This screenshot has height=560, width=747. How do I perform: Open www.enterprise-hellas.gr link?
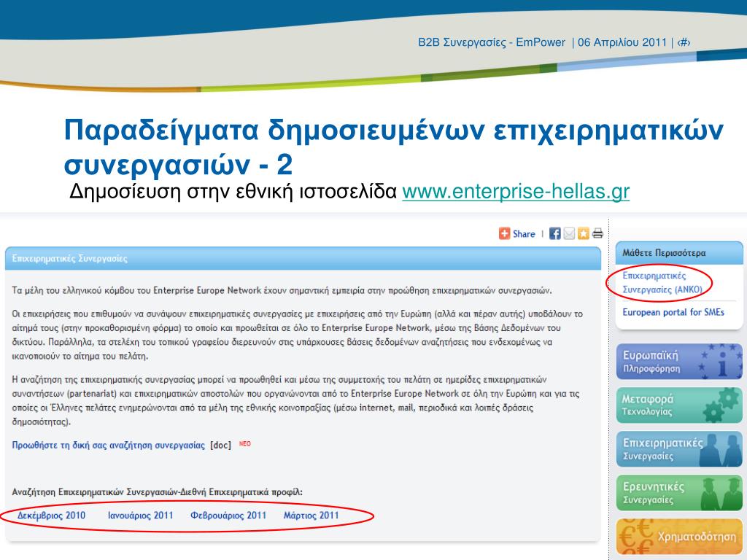pos(516,192)
